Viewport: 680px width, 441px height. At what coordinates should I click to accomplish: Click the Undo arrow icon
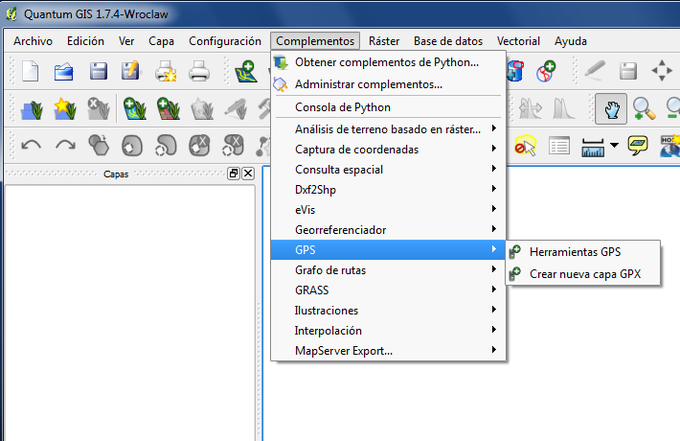[x=31, y=145]
